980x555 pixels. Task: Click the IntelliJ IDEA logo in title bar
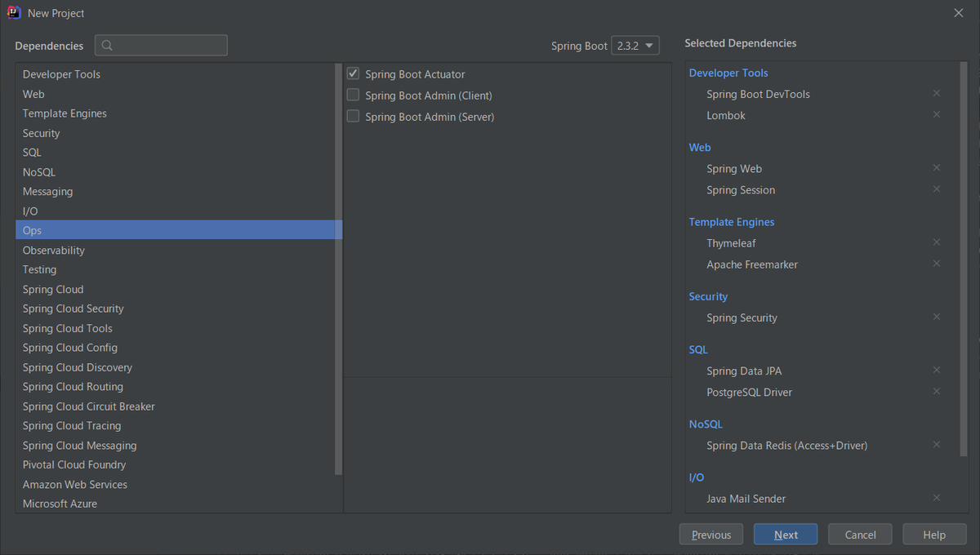[14, 12]
